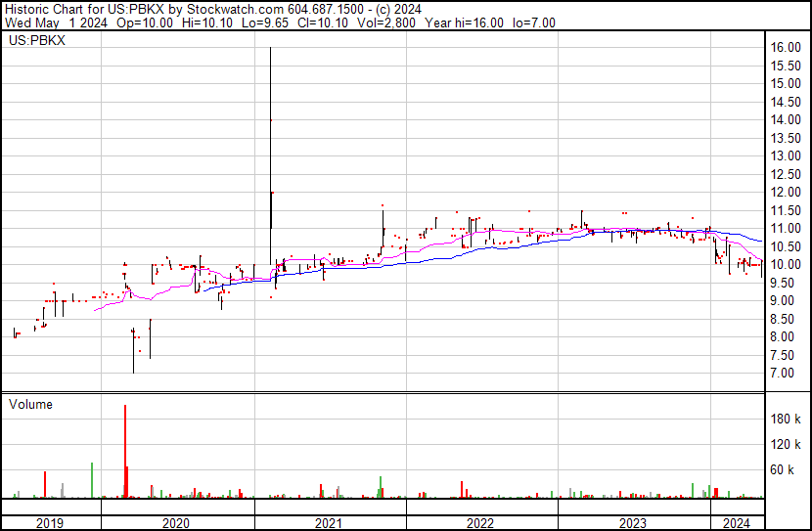Viewport: 812px width, 531px height.
Task: Click the 180 k volume axis label
Action: point(786,419)
